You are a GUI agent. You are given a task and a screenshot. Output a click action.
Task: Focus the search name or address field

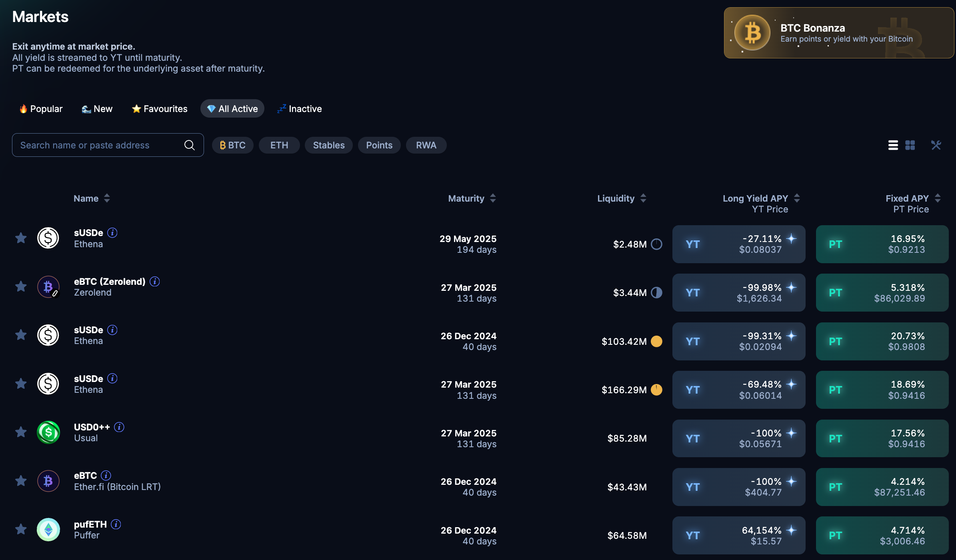[96, 145]
